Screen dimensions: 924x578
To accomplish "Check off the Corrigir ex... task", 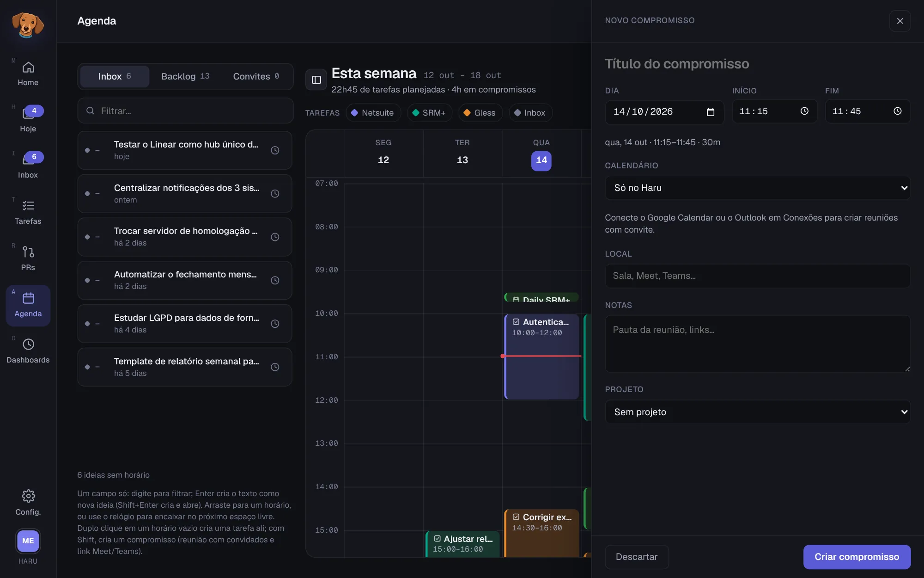I will [516, 517].
